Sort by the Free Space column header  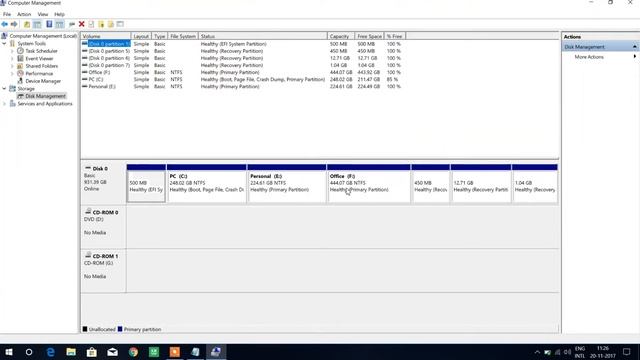[369, 36]
